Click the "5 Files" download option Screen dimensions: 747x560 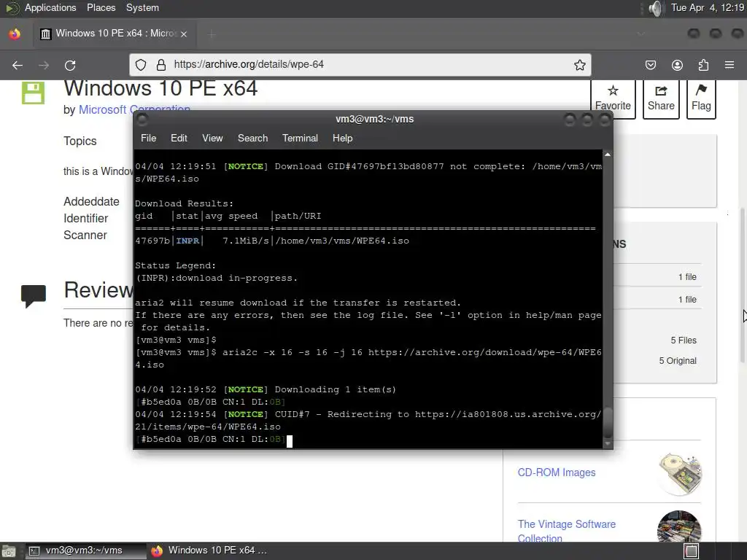click(683, 341)
